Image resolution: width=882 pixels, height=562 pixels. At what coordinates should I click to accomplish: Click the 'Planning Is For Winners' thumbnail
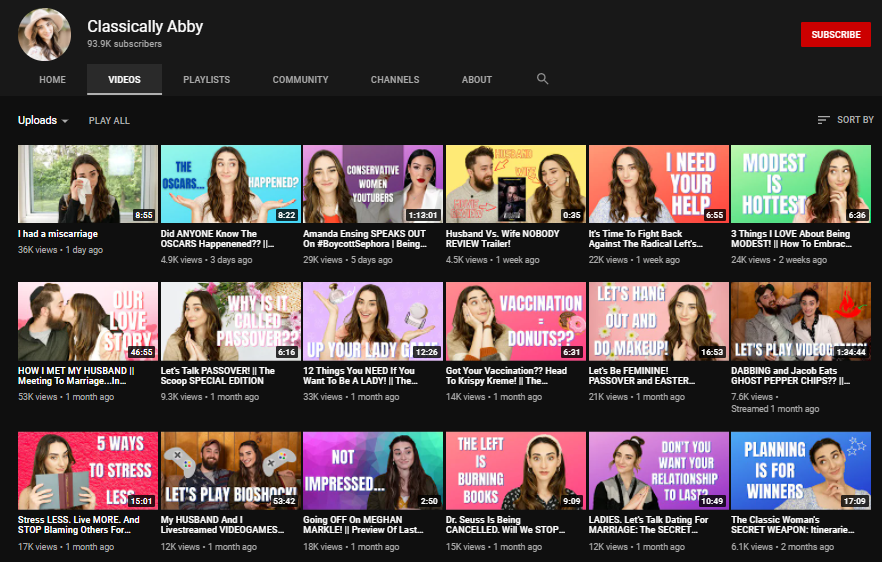(801, 471)
